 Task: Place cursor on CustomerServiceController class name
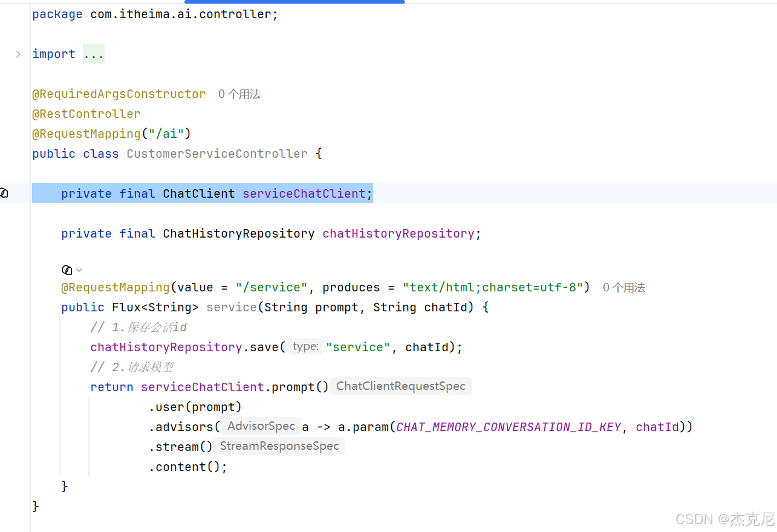[x=217, y=154]
